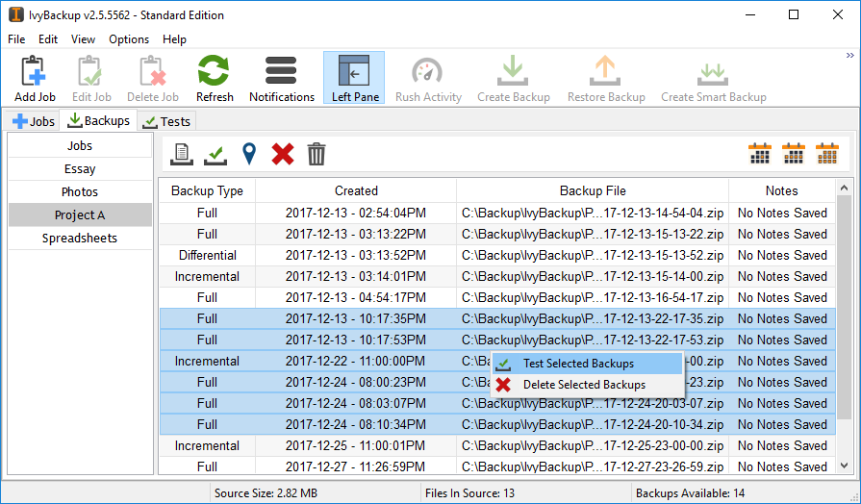
Task: Open the File menu
Action: point(16,39)
